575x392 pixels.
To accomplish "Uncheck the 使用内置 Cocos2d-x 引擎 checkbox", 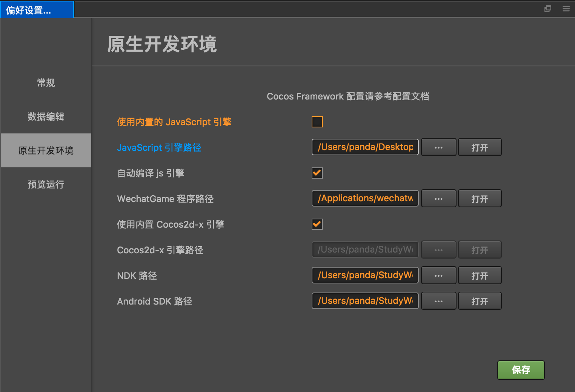I will point(317,224).
